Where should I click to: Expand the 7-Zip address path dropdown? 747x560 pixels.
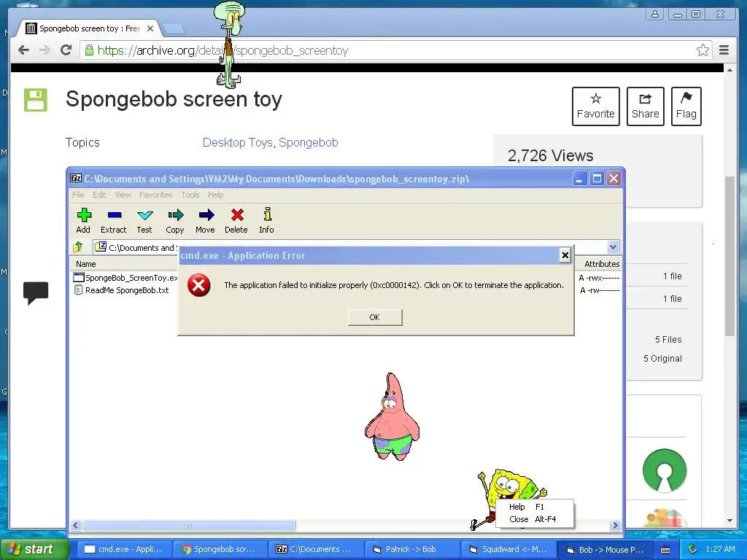[x=613, y=247]
